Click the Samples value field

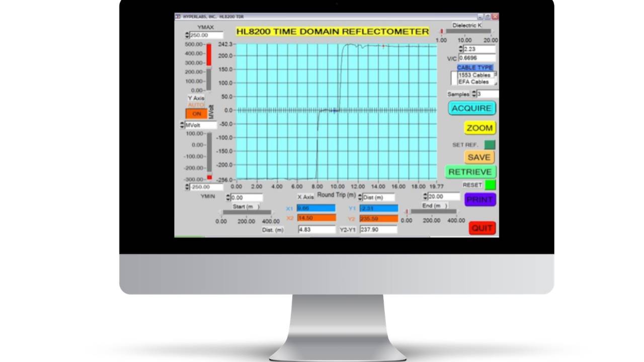487,94
